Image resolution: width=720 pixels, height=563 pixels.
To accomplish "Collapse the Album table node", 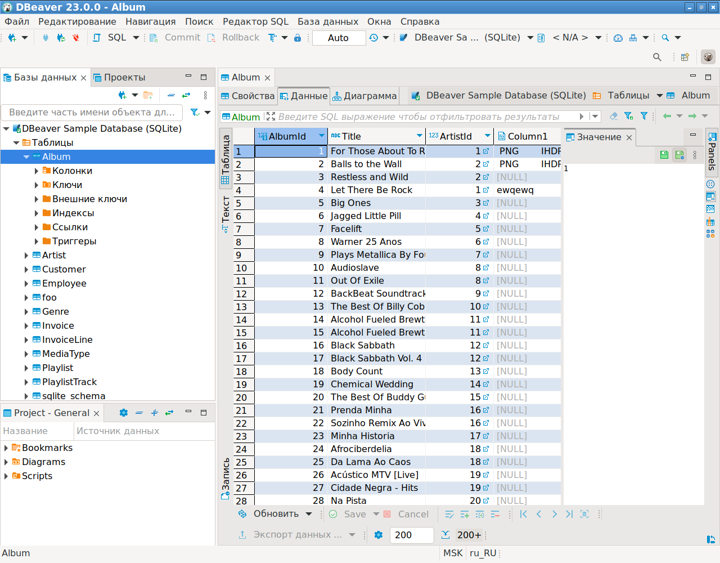I will (x=26, y=157).
